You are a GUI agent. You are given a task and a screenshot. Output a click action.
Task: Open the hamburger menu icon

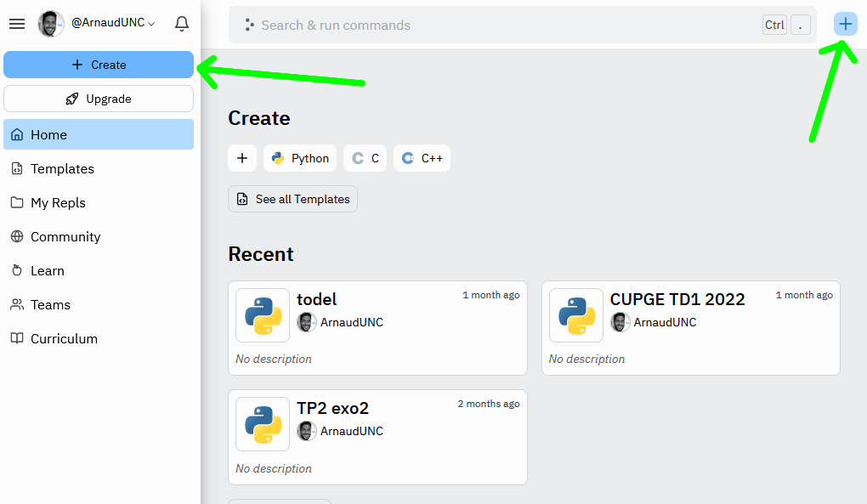click(17, 24)
